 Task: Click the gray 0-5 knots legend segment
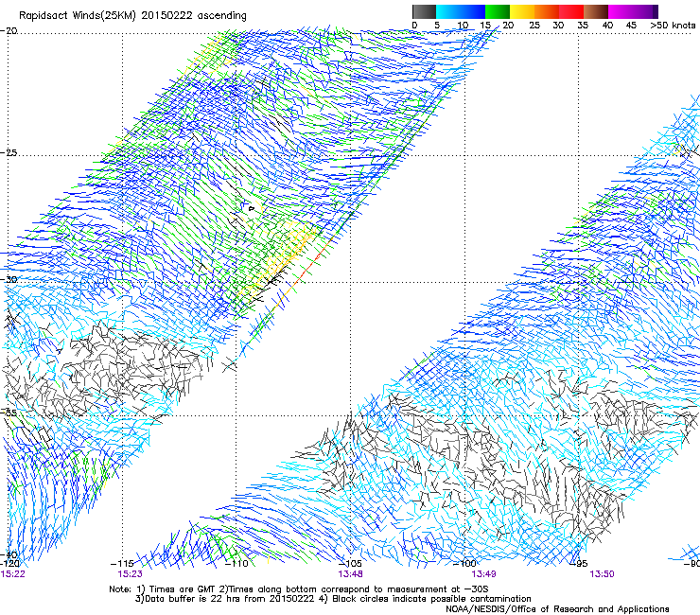click(424, 11)
